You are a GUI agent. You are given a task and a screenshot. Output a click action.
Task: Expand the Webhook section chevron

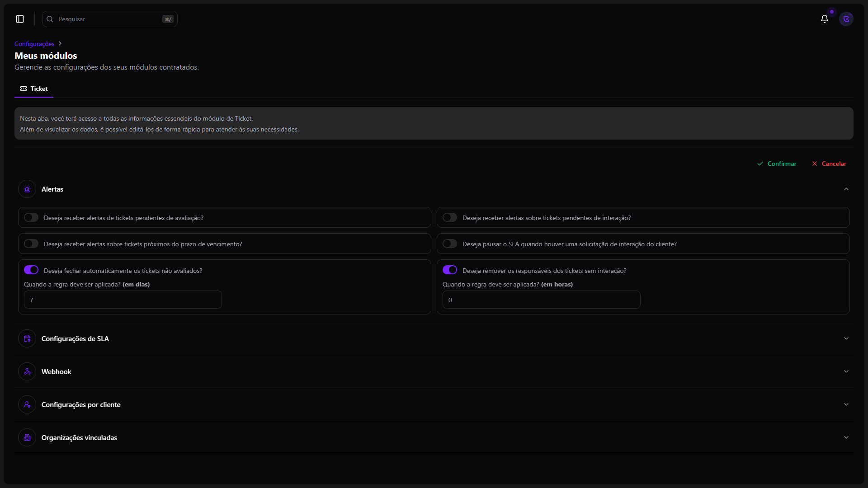coord(846,372)
